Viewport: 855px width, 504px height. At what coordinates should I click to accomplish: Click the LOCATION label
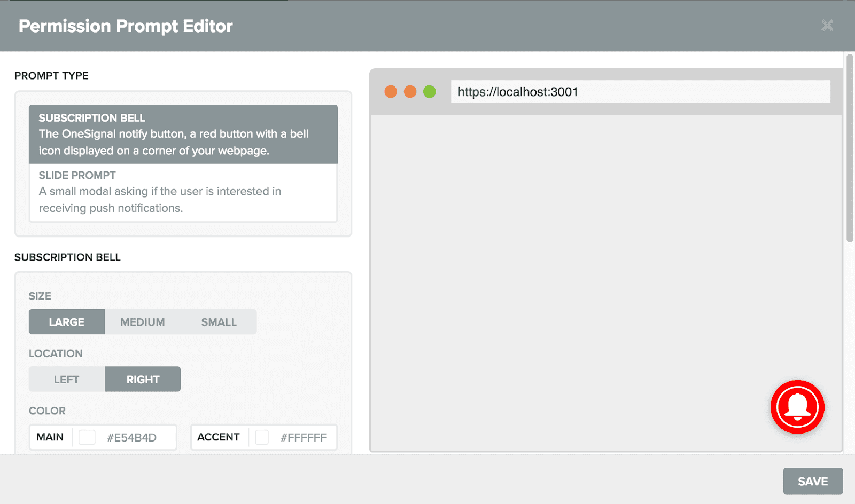pyautogui.click(x=56, y=353)
